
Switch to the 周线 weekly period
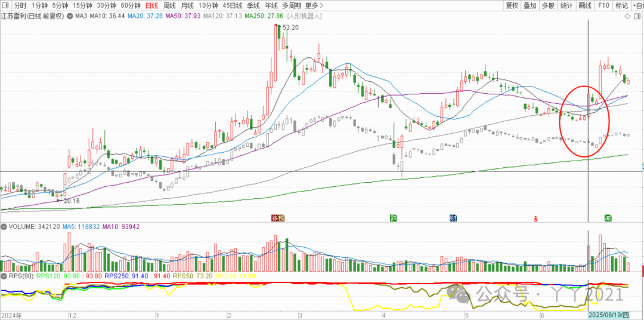[x=169, y=5]
